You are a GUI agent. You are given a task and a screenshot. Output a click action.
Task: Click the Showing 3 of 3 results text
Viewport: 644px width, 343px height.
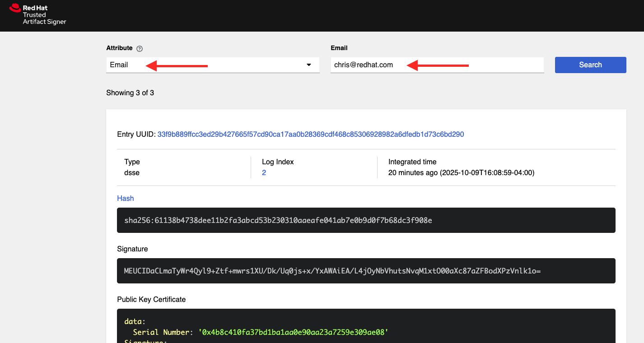[130, 93]
